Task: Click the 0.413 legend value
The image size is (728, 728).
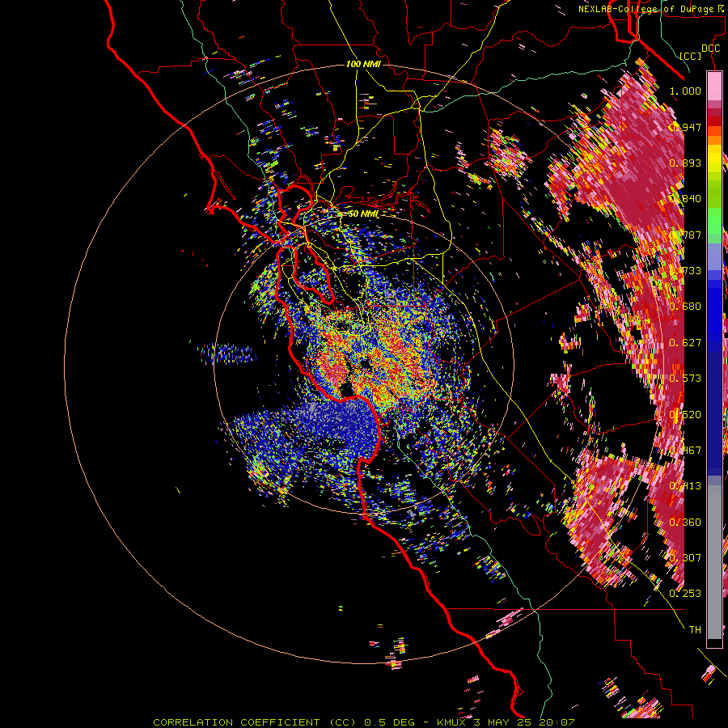Action: pyautogui.click(x=685, y=486)
